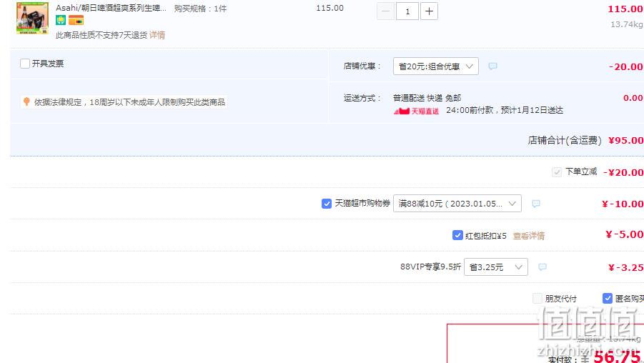Toggle the 下单立减 checkbox
Screen dimensions: 644x363
coord(557,172)
